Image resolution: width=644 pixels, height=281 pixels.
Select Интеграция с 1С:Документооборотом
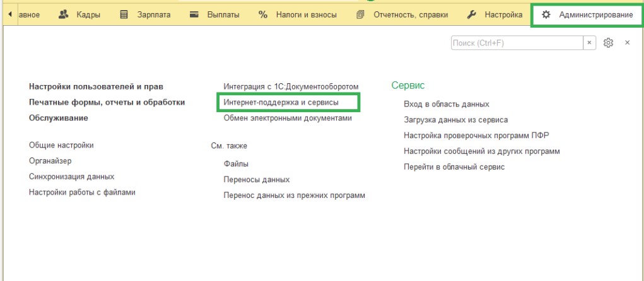click(291, 86)
